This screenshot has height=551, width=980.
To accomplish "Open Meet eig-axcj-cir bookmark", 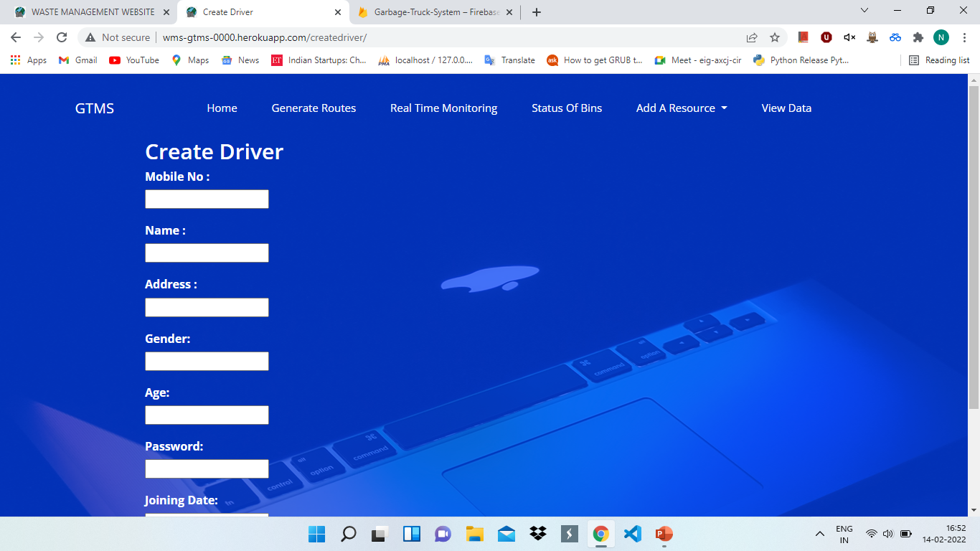I will pos(698,60).
